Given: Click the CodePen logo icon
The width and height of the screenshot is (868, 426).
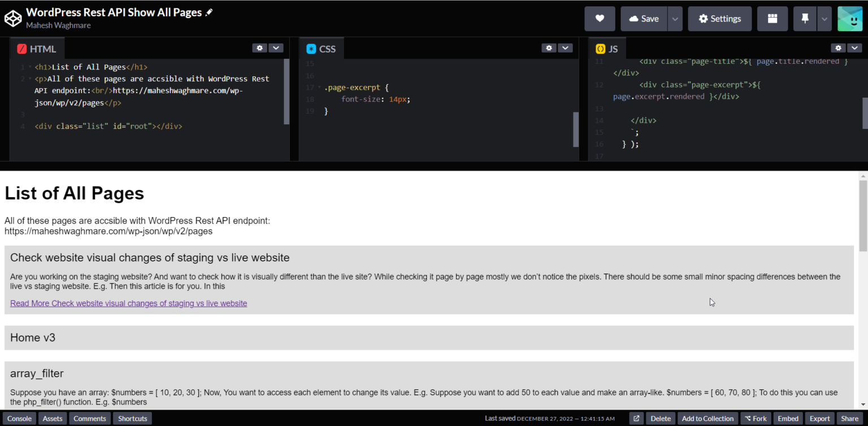Looking at the screenshot, I should click(x=12, y=19).
